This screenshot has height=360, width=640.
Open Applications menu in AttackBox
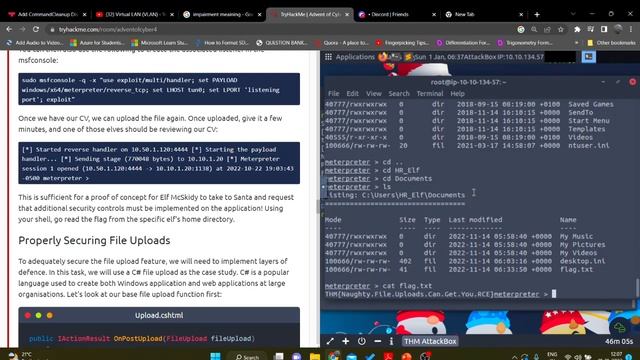click(350, 57)
